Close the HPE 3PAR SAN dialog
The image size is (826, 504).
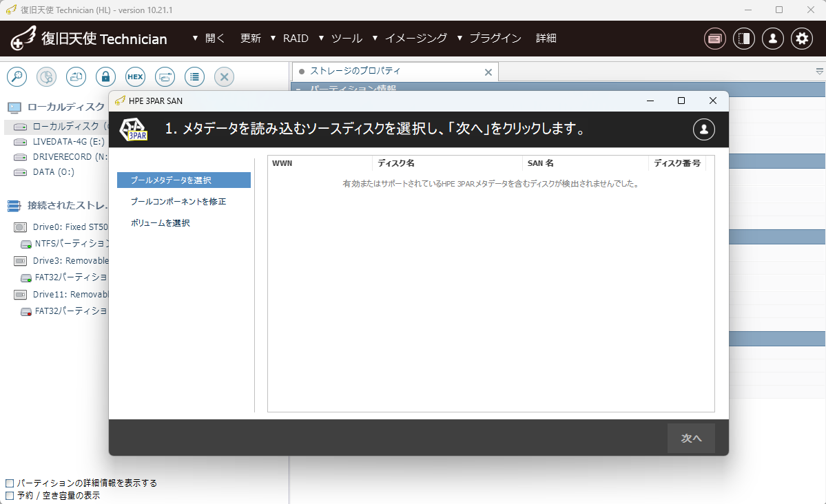[713, 101]
